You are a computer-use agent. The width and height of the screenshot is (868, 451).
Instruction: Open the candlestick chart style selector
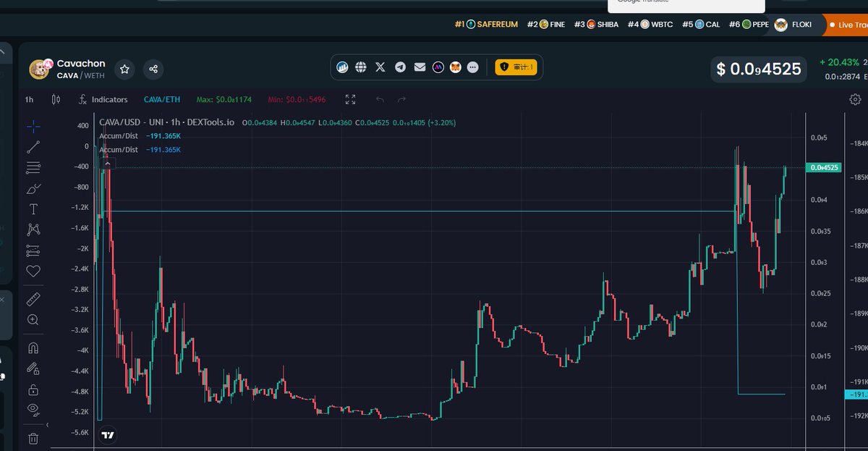click(56, 99)
